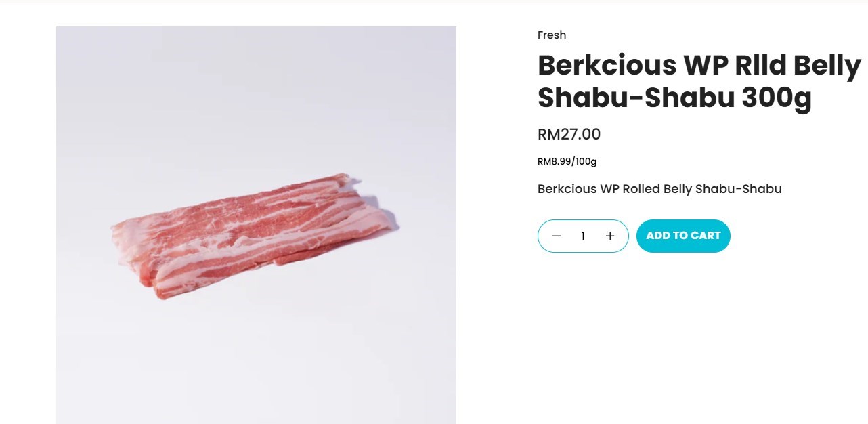Click the word 'Berkcious' in the heading
Viewport: 868px width, 424px height.
(607, 66)
